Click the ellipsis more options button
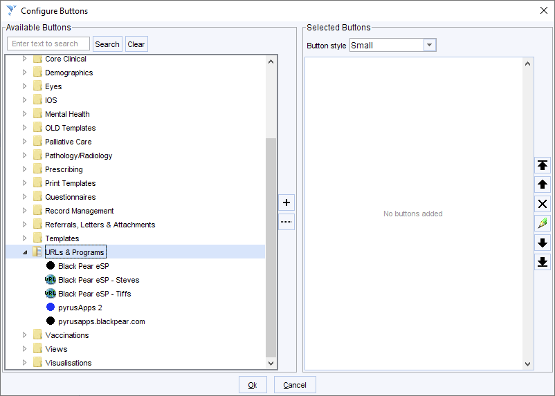Viewport: 555px width, 396px height. coord(286,222)
